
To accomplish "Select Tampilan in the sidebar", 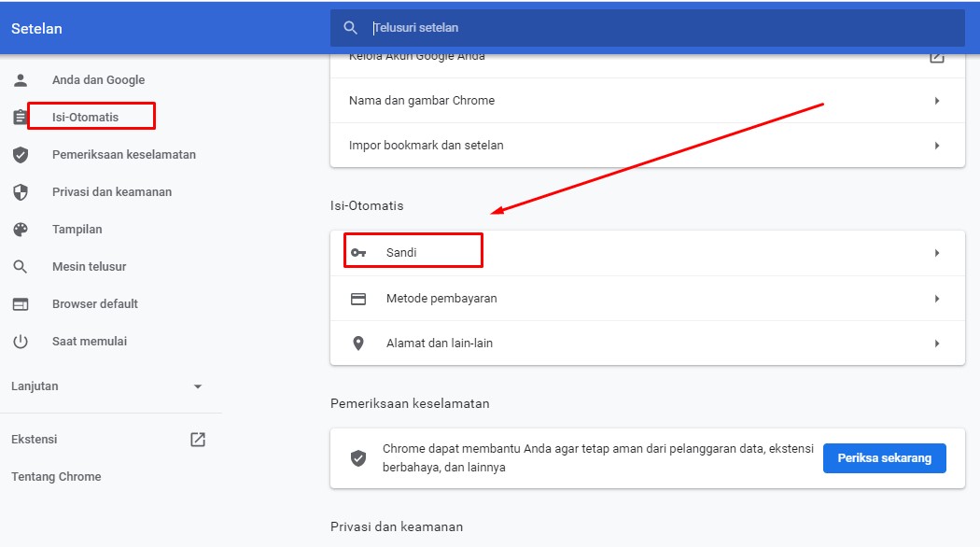I will point(77,230).
